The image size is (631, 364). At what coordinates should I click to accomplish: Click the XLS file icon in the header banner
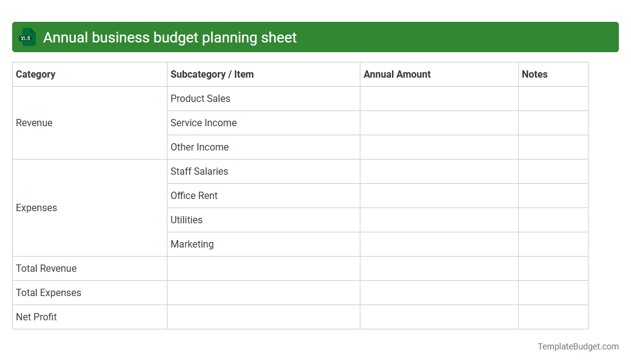coord(27,37)
